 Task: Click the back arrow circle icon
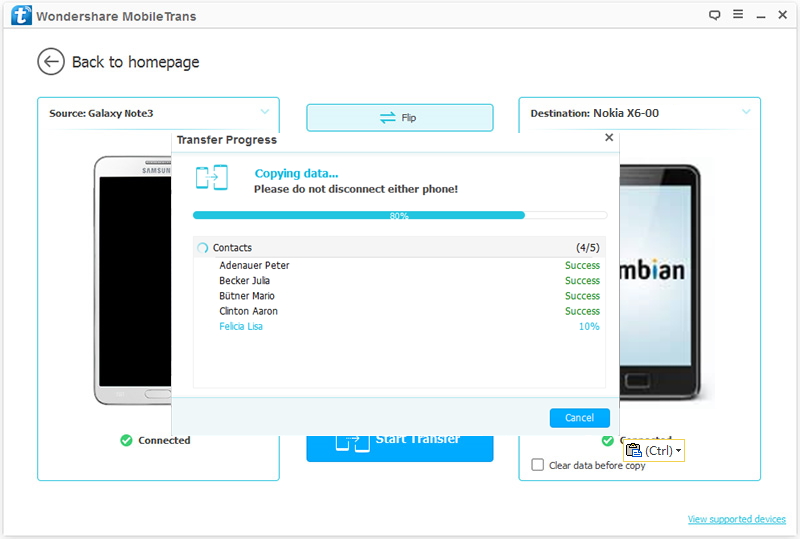[51, 62]
